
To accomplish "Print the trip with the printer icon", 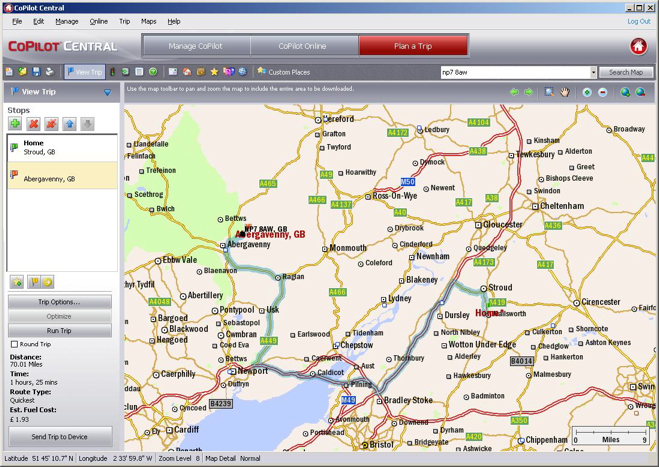I will [x=50, y=72].
